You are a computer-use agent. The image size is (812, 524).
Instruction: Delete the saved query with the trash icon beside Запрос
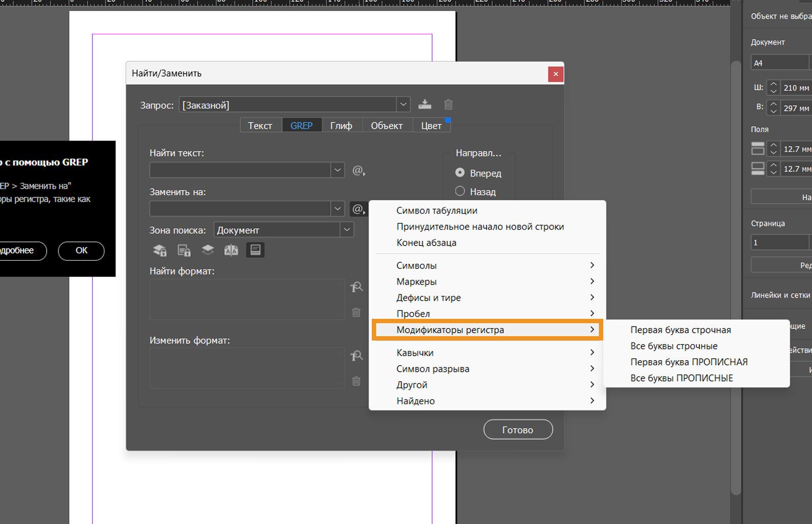pos(448,104)
